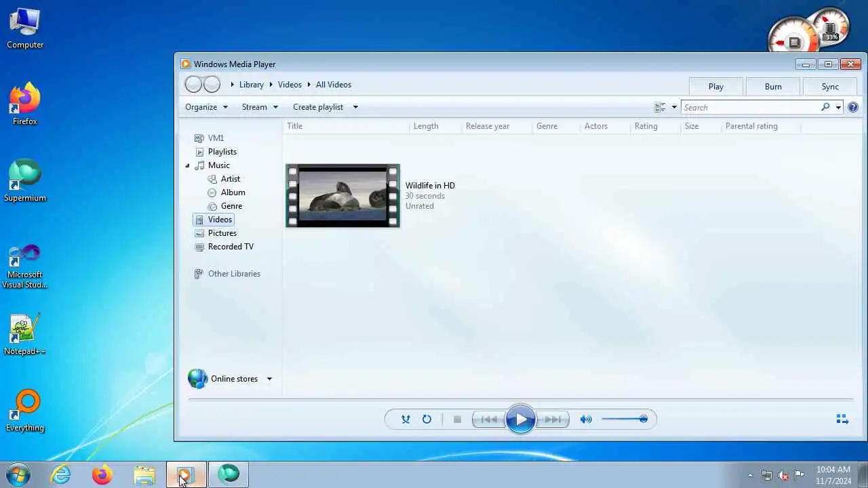The height and width of the screenshot is (488, 868).
Task: Click the Online stores globe icon
Action: coord(197,378)
